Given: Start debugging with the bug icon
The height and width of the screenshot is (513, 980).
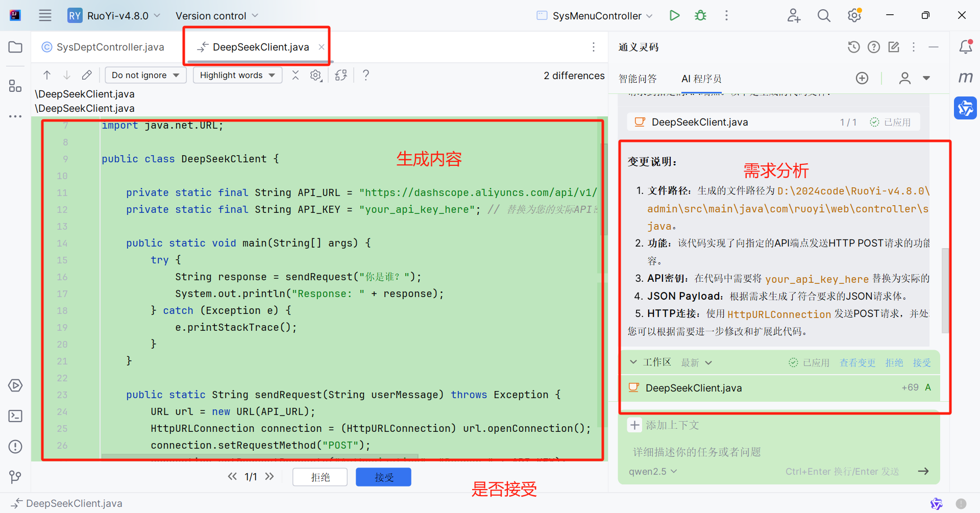Looking at the screenshot, I should coord(700,15).
